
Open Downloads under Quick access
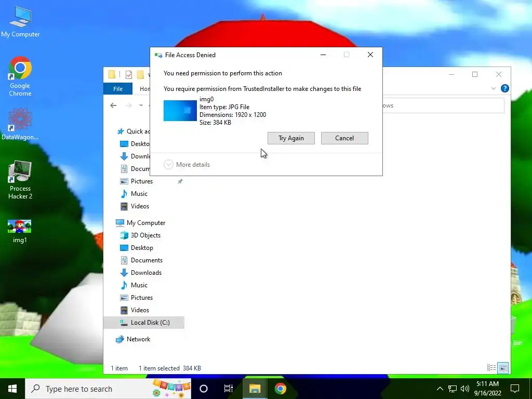pyautogui.click(x=135, y=156)
